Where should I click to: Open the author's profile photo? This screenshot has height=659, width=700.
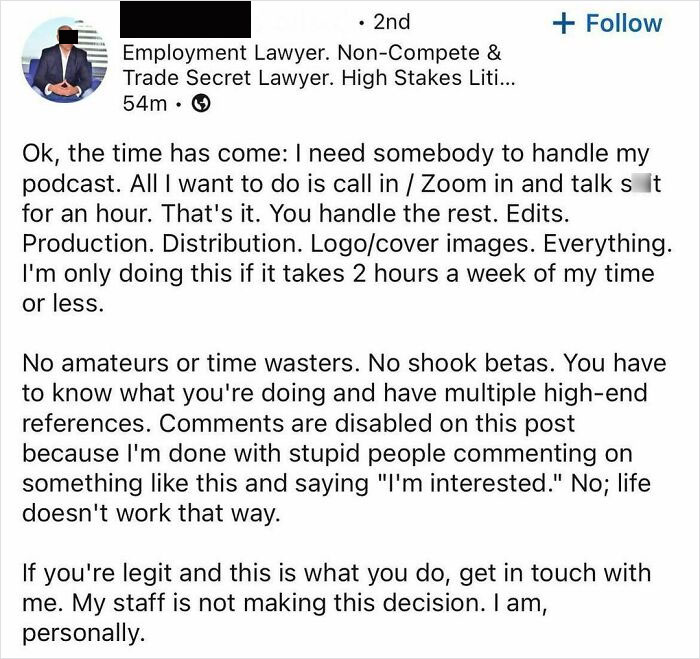pos(62,59)
